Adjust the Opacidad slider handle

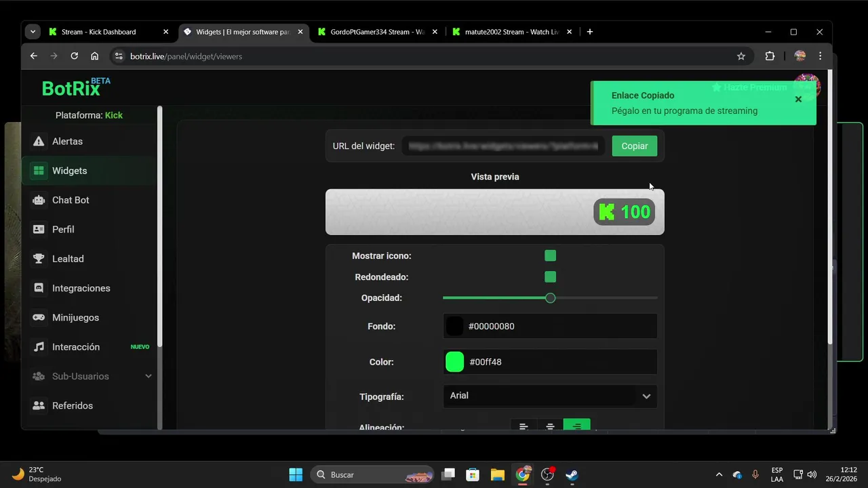(x=550, y=298)
